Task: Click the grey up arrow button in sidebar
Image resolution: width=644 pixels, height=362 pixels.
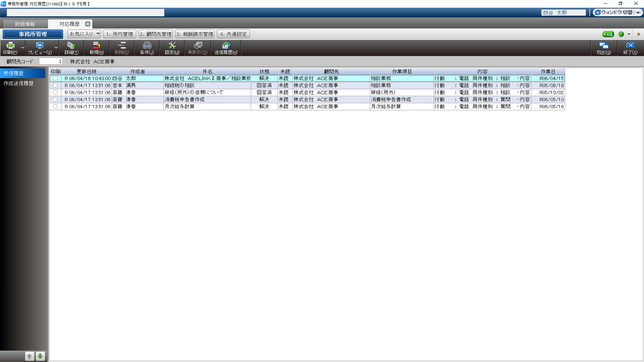Action: (x=30, y=356)
